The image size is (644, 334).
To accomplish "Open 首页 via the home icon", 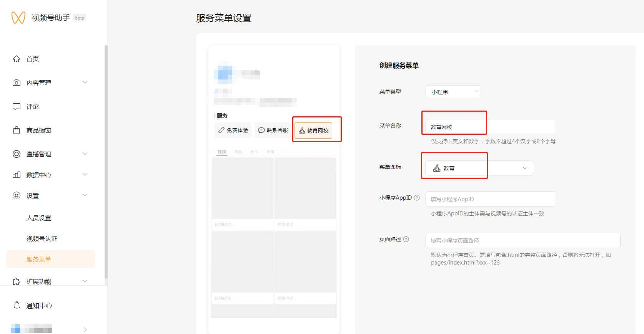I will coord(17,59).
